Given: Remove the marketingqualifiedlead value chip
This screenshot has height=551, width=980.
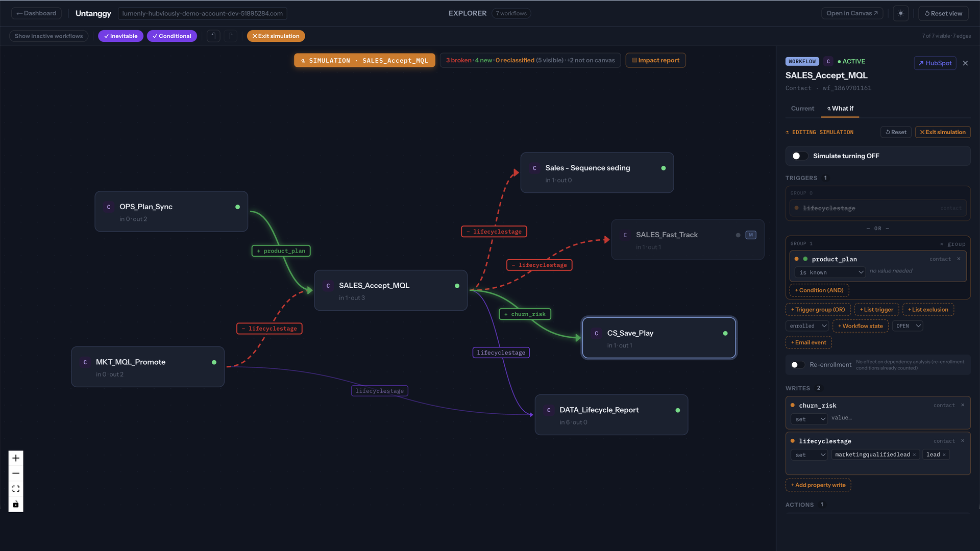Looking at the screenshot, I should [x=914, y=455].
